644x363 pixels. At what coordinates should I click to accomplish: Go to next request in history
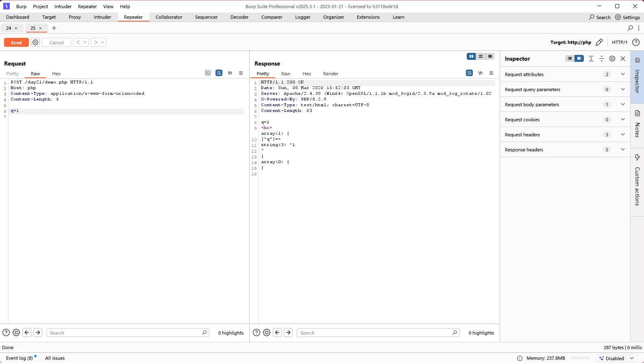96,42
